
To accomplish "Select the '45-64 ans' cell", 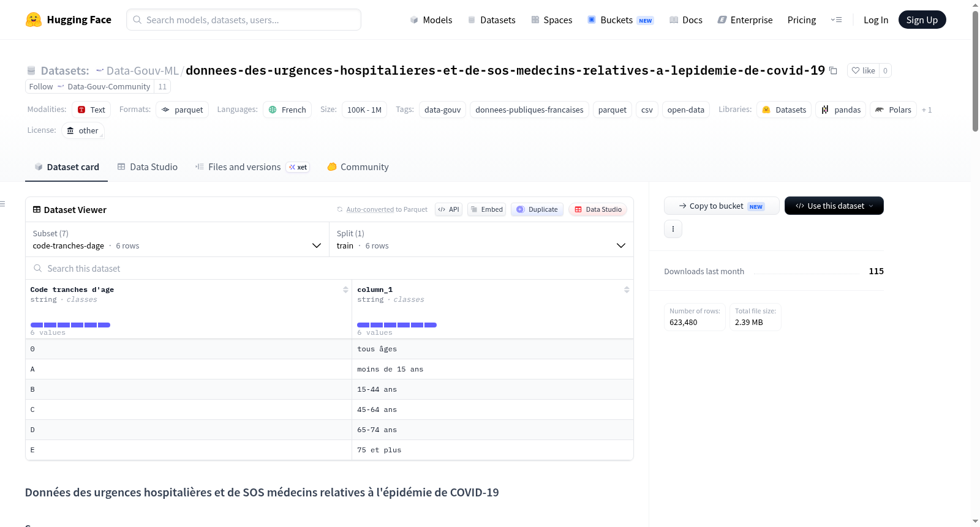I will point(492,409).
